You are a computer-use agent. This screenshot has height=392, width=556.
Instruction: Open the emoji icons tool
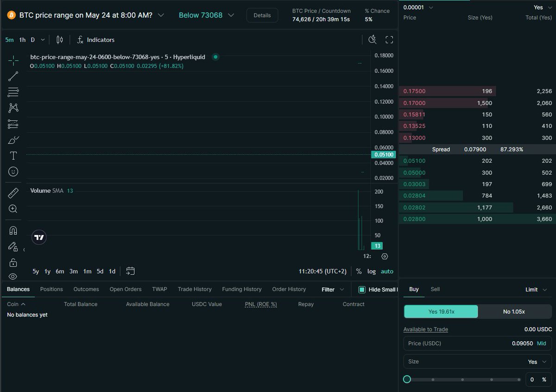pyautogui.click(x=13, y=171)
